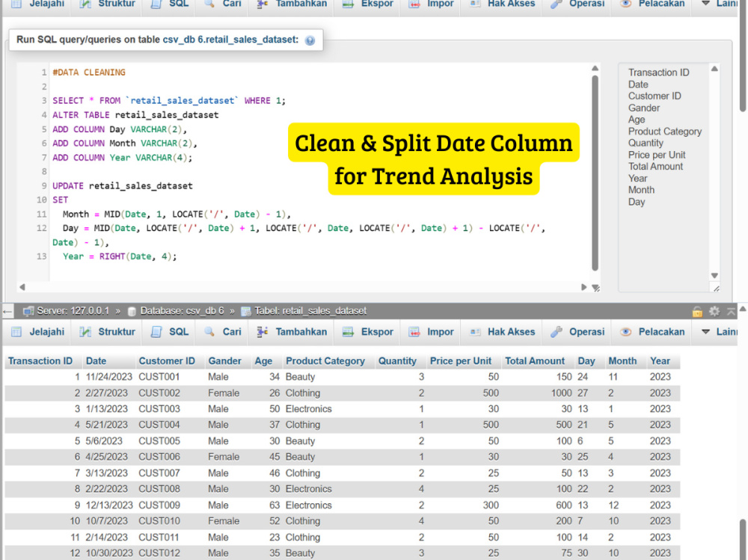Sort by the Year column header in table

coord(660,361)
